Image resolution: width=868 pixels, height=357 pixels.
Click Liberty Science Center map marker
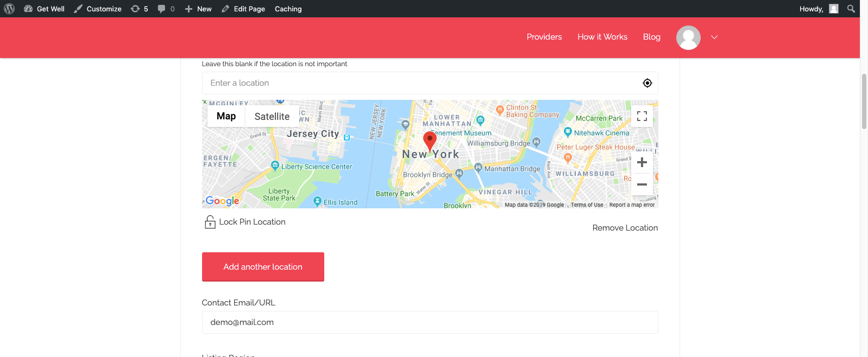pos(275,165)
